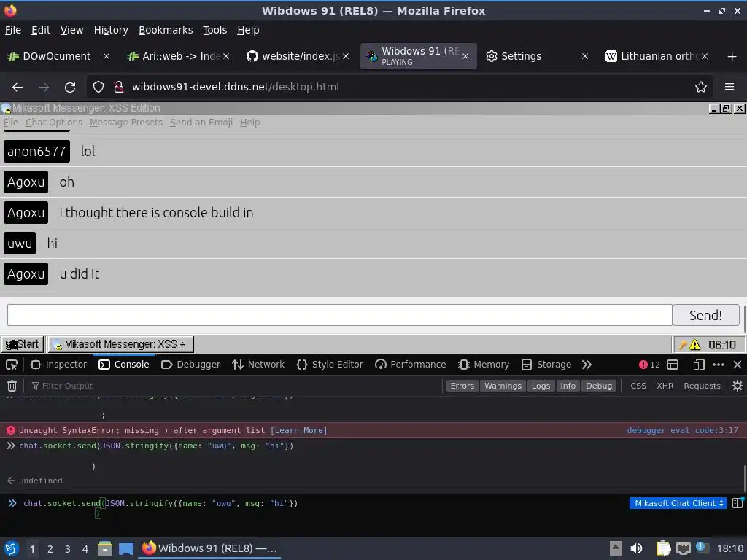Open the Firefox Bookmarks menu
747x560 pixels.
166,30
